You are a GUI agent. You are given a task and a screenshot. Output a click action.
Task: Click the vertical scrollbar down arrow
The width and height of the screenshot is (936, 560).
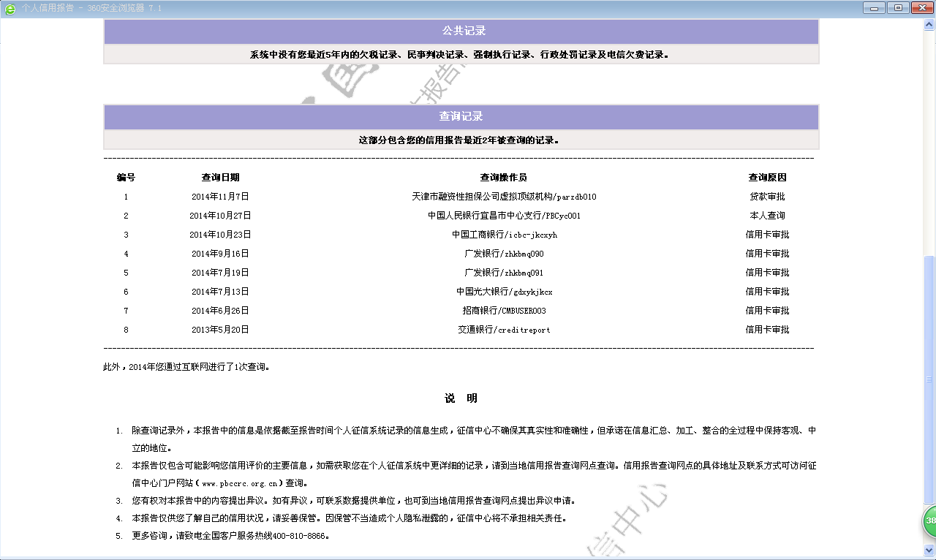929,550
